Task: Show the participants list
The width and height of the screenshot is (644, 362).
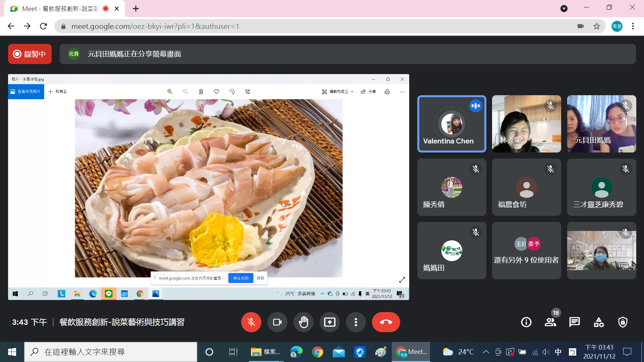Action: click(x=550, y=322)
